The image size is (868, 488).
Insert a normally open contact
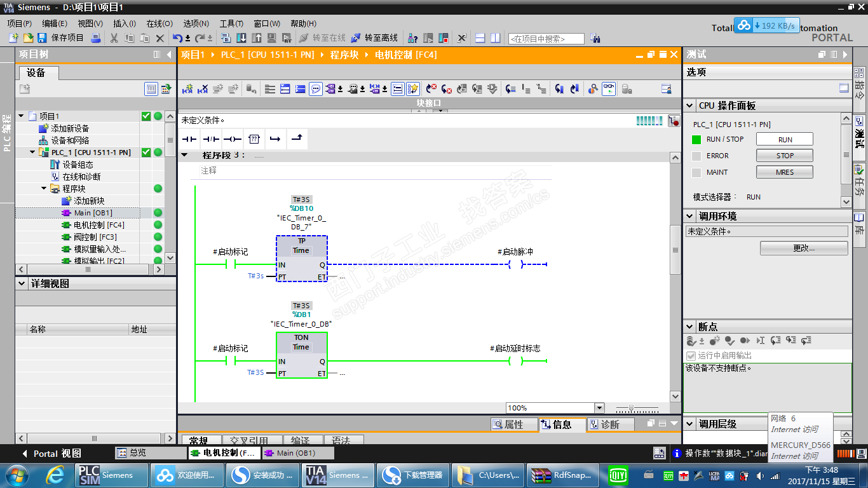click(x=189, y=139)
